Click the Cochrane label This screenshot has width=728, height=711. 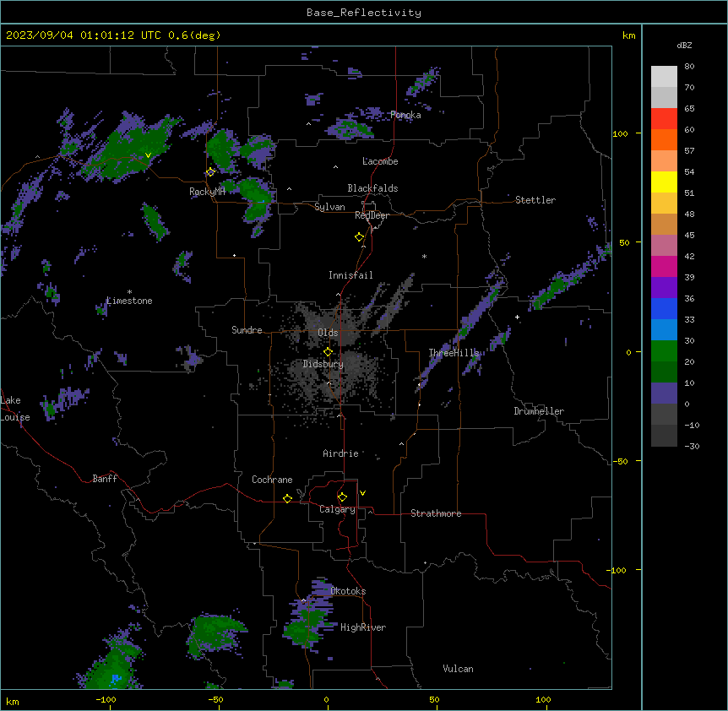tap(272, 480)
